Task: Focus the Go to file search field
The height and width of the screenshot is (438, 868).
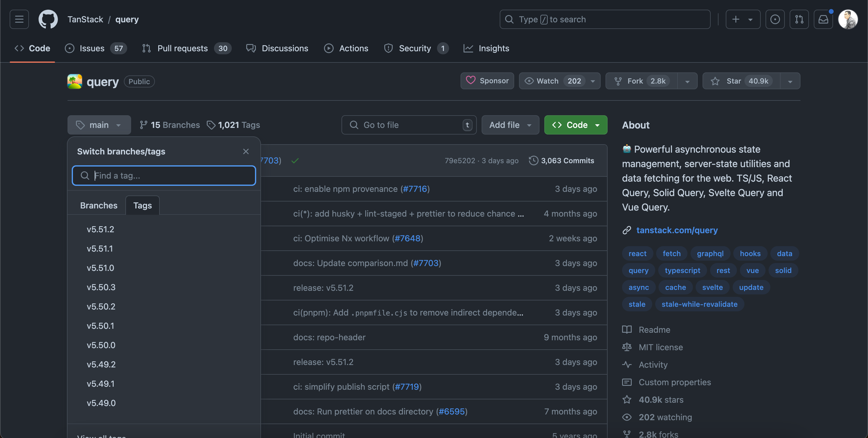Action: (x=409, y=125)
